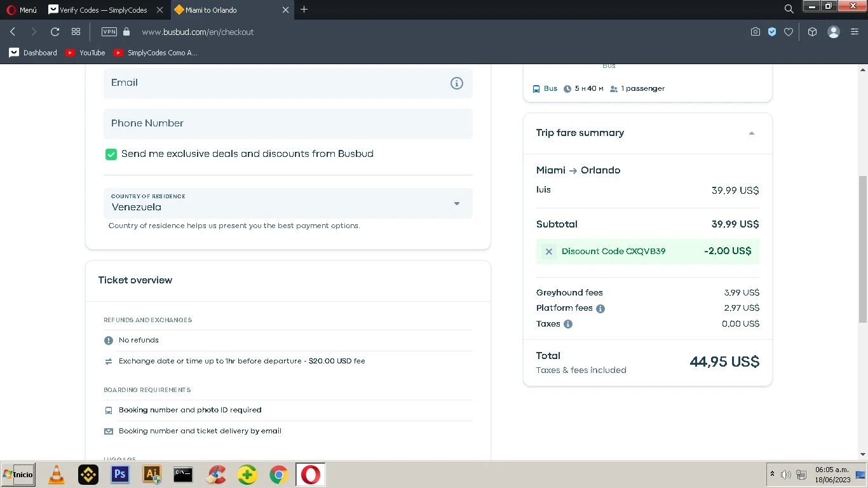Show Platform fees info icon
This screenshot has width=868, height=488.
(600, 309)
